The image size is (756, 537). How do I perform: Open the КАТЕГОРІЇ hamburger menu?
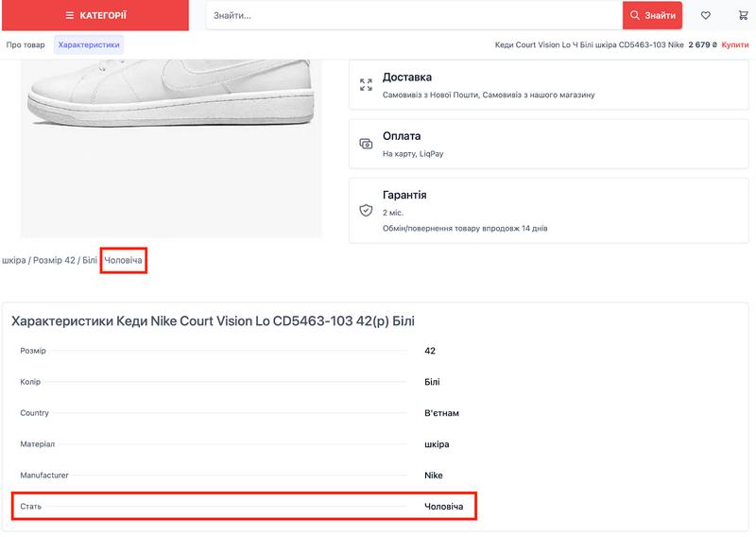(x=94, y=15)
